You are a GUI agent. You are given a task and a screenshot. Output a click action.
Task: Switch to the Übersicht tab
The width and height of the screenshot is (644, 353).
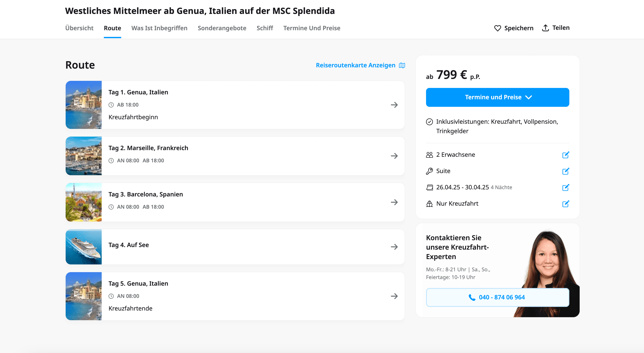pyautogui.click(x=79, y=28)
